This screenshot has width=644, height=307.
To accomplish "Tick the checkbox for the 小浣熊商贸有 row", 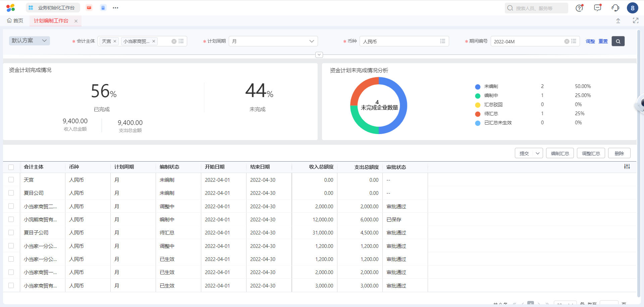I will tap(11, 219).
